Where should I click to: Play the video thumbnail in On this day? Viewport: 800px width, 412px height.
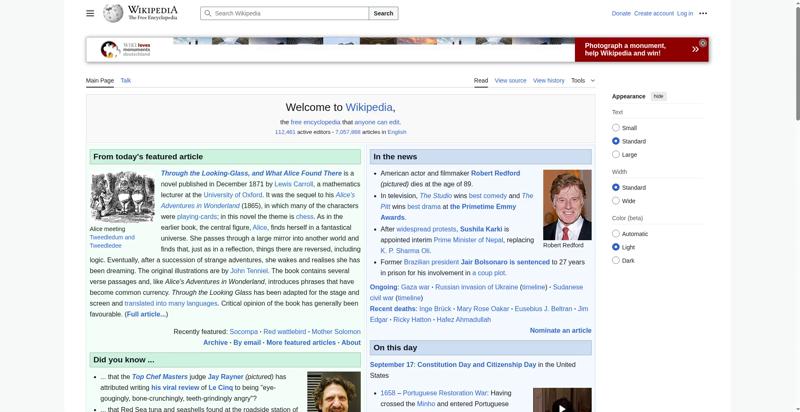pyautogui.click(x=562, y=400)
